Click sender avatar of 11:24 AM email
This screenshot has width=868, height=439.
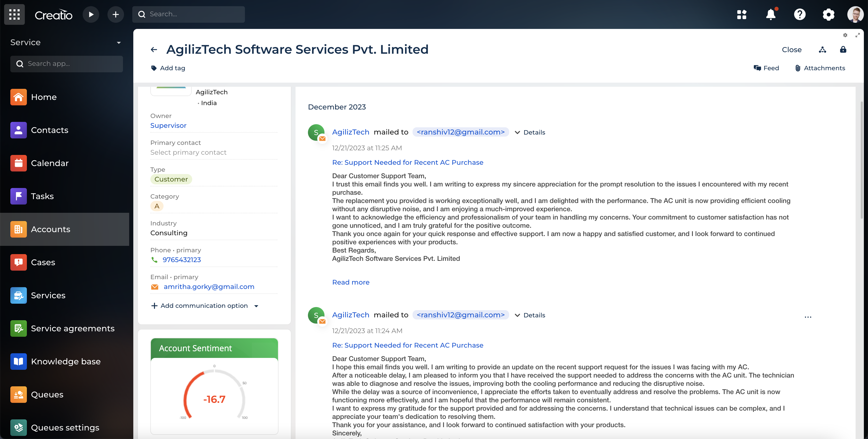click(316, 315)
